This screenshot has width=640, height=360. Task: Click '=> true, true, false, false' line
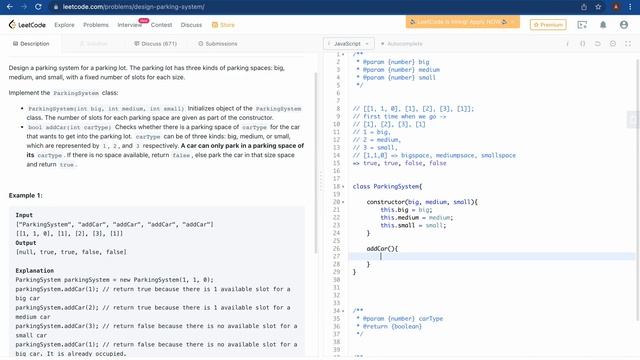point(400,163)
